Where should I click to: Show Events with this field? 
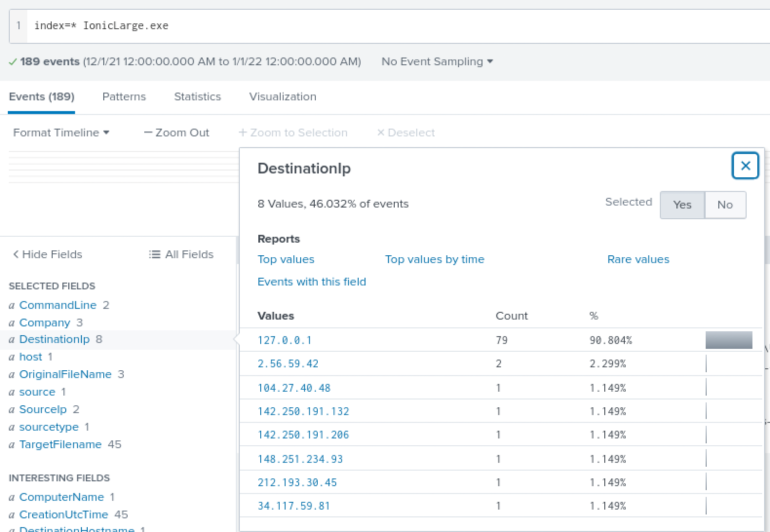point(312,282)
